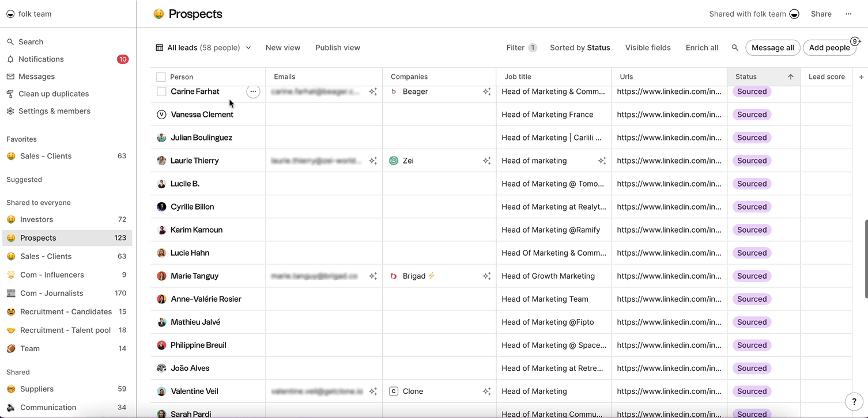The width and height of the screenshot is (868, 418).
Task: Click the Add people button
Action: [x=829, y=48]
